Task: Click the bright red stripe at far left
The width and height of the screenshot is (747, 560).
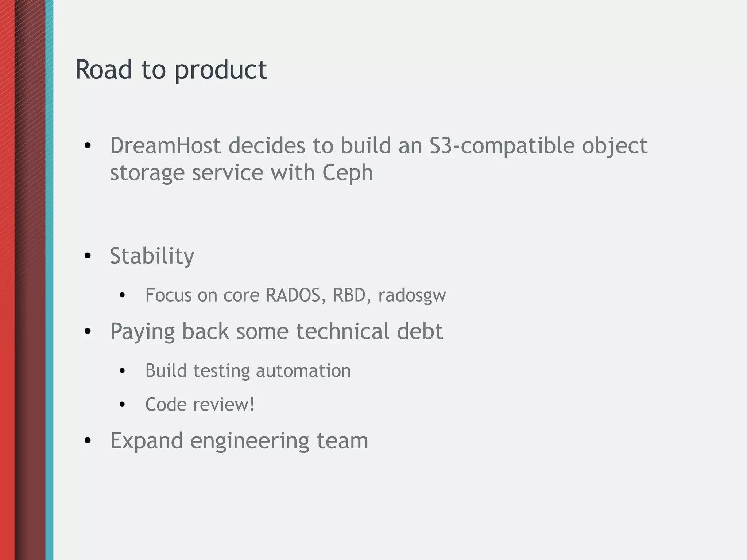Action: pyautogui.click(x=7, y=280)
